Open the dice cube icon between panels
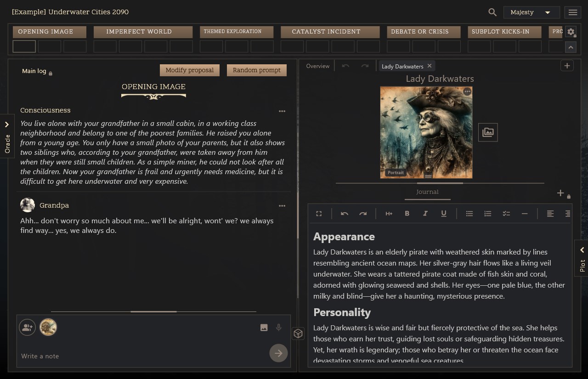The height and width of the screenshot is (379, 588). (x=298, y=334)
